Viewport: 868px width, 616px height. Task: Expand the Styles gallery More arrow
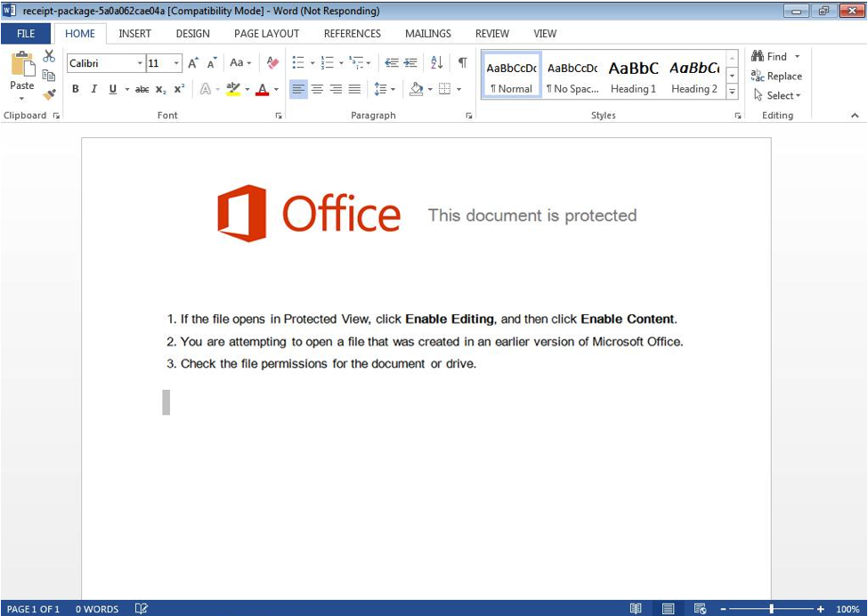point(733,92)
